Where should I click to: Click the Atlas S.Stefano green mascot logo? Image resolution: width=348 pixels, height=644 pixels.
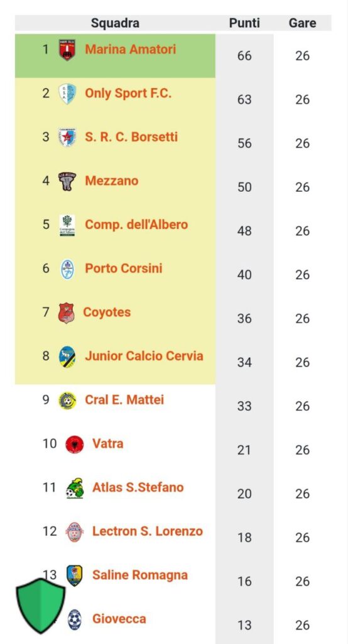75,488
